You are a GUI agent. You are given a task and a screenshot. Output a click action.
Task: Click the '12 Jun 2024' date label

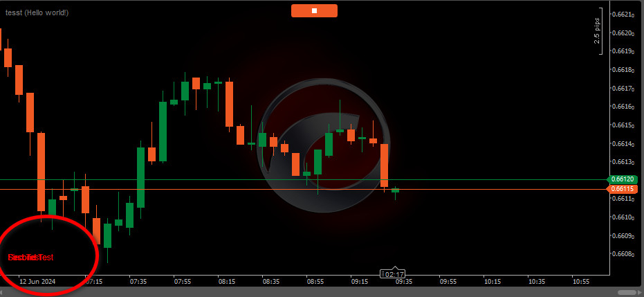coord(37,281)
